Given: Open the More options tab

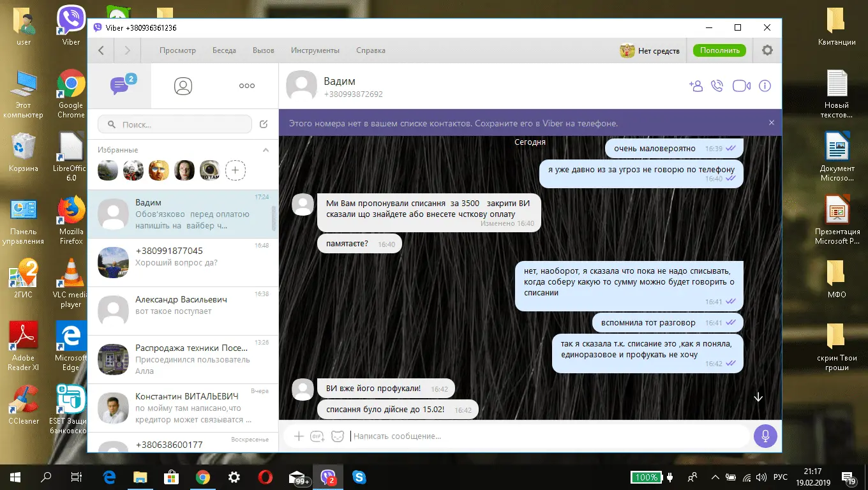Looking at the screenshot, I should (x=247, y=86).
